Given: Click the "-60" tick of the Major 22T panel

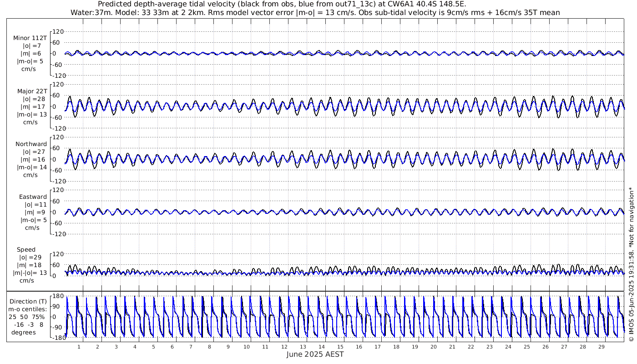Looking at the screenshot, I should [x=57, y=117].
